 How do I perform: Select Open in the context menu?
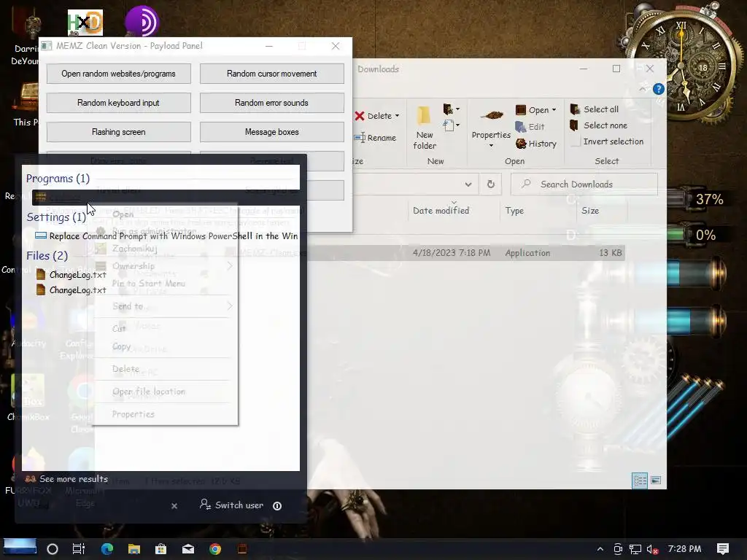(x=123, y=214)
